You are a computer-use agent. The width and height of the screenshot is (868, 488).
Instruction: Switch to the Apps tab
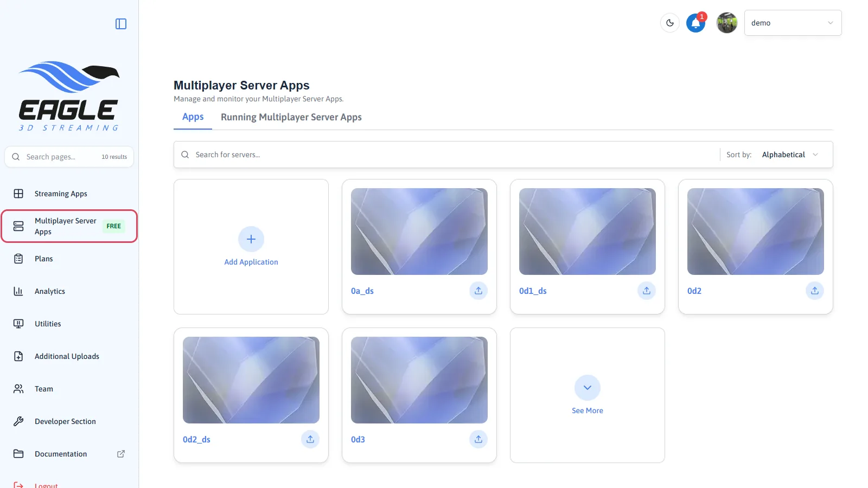click(193, 117)
